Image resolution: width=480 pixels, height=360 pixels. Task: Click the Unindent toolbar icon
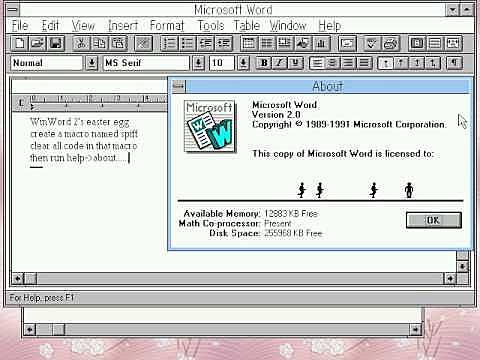[x=205, y=43]
